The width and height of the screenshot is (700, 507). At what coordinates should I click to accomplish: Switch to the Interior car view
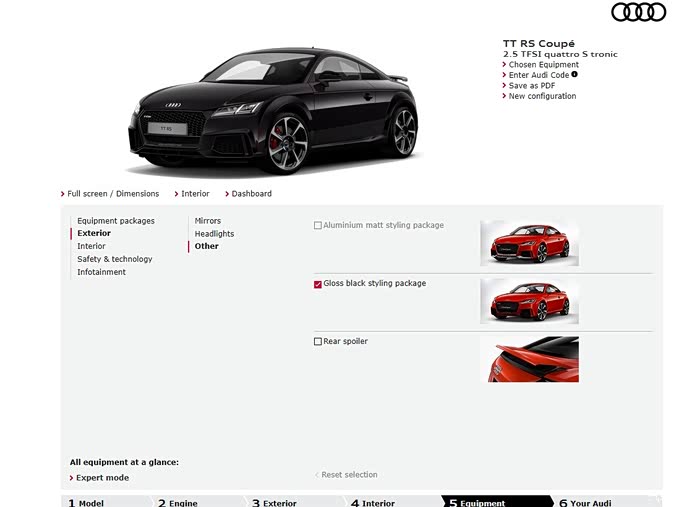point(195,194)
